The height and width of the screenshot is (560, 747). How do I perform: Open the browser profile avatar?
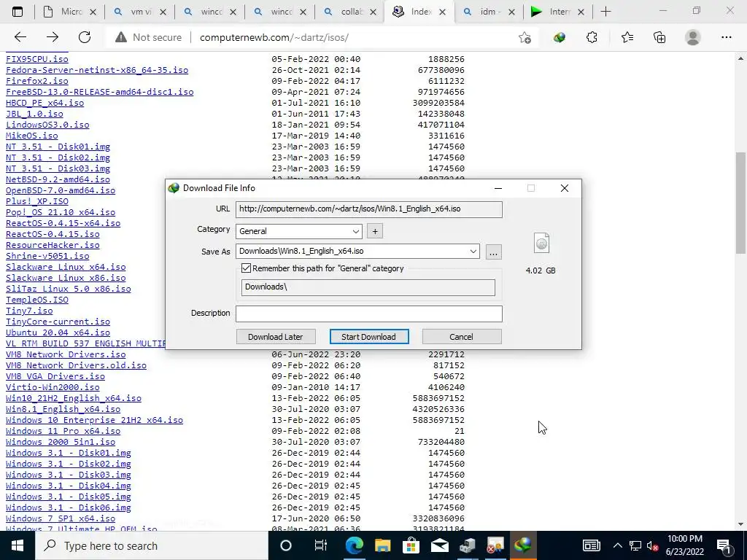pos(693,37)
